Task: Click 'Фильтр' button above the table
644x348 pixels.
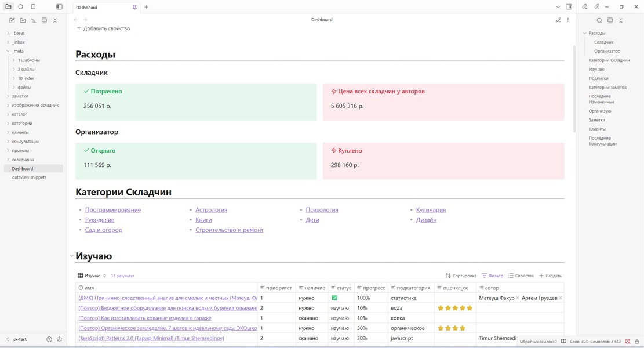Action: pos(492,275)
